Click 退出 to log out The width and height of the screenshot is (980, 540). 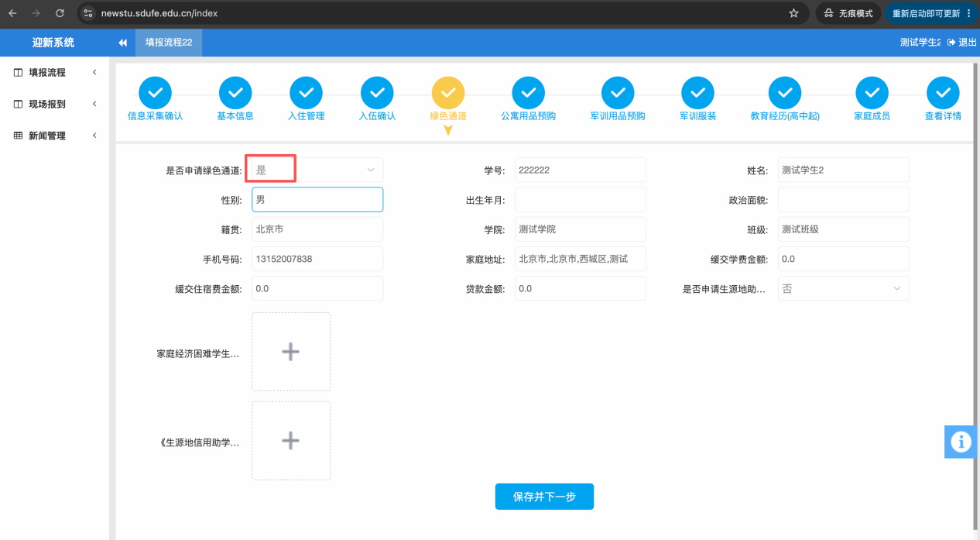962,43
